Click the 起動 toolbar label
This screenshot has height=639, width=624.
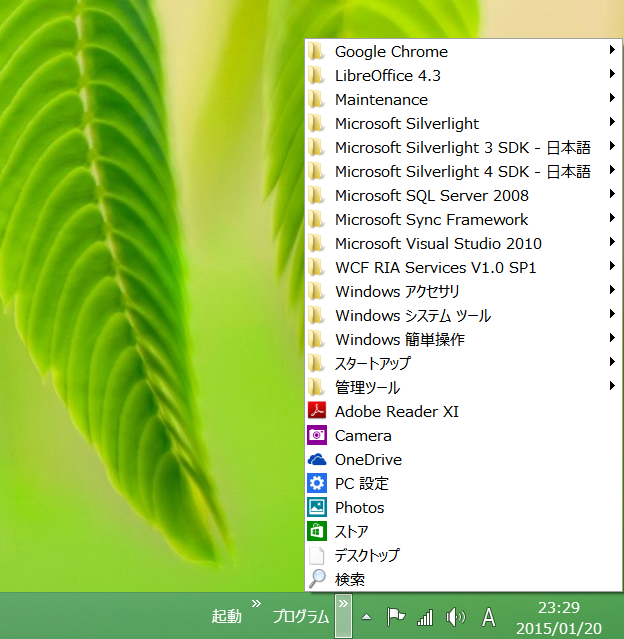(x=226, y=616)
